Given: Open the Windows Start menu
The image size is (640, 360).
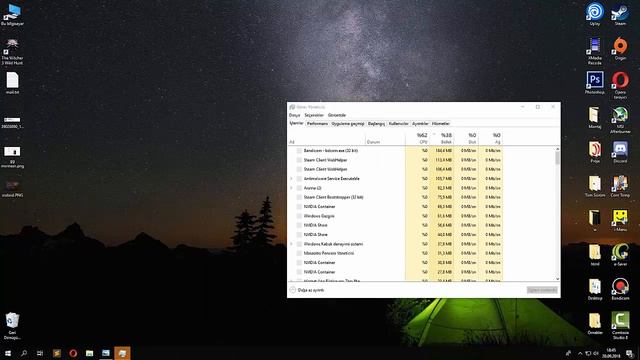Looking at the screenshot, I should (8, 353).
